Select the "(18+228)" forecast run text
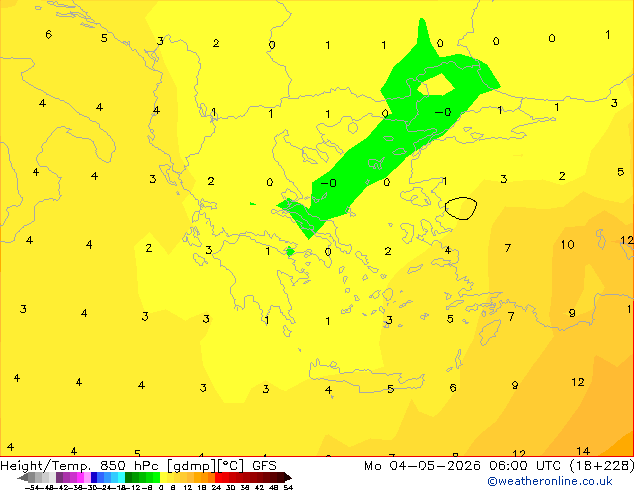 tap(601, 466)
